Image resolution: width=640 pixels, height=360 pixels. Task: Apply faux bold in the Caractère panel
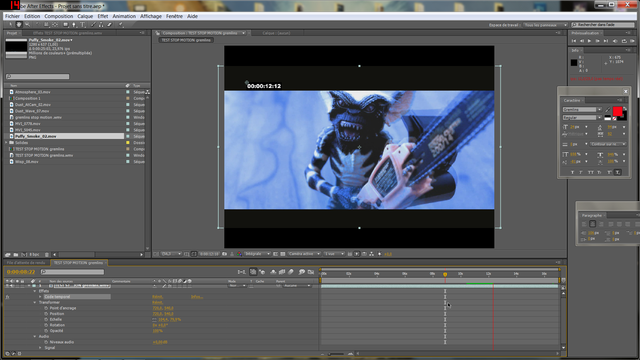[x=573, y=172]
